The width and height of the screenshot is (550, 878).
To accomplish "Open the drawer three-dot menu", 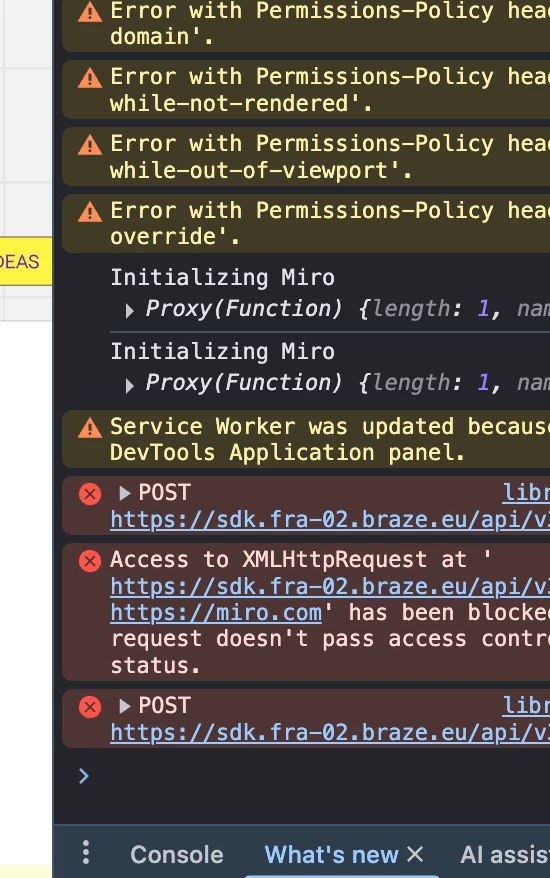I will point(86,852).
